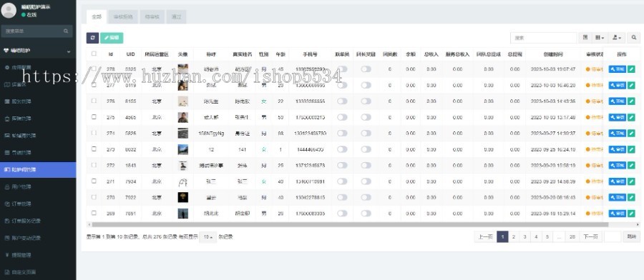Image resolution: width=644 pixels, height=280 pixels.
Task: Click the table search input field
Action: tap(543, 38)
